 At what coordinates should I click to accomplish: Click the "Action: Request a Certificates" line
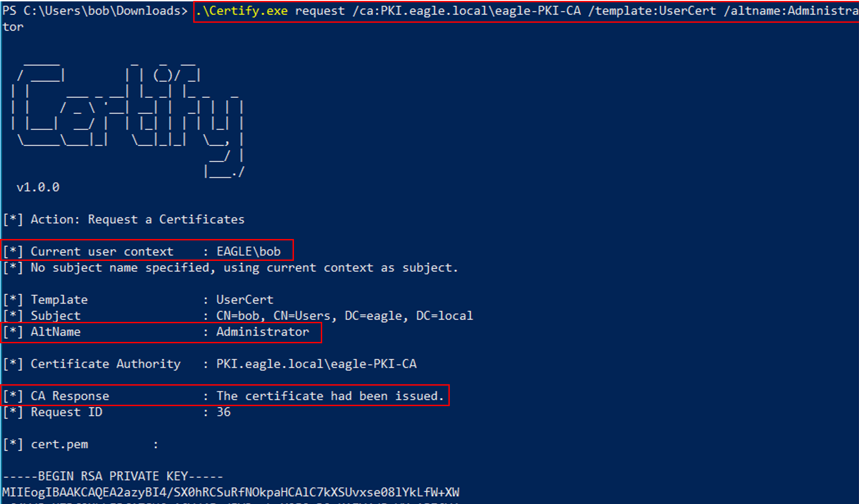tap(137, 219)
